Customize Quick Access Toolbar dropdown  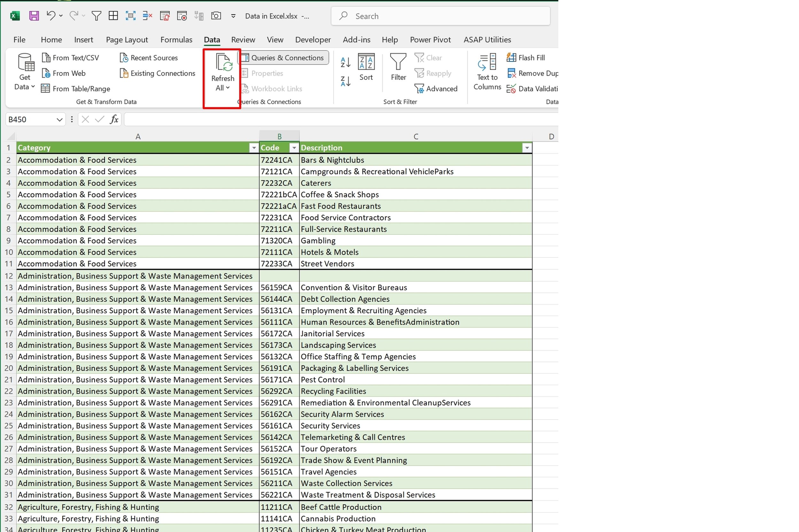pyautogui.click(x=233, y=16)
